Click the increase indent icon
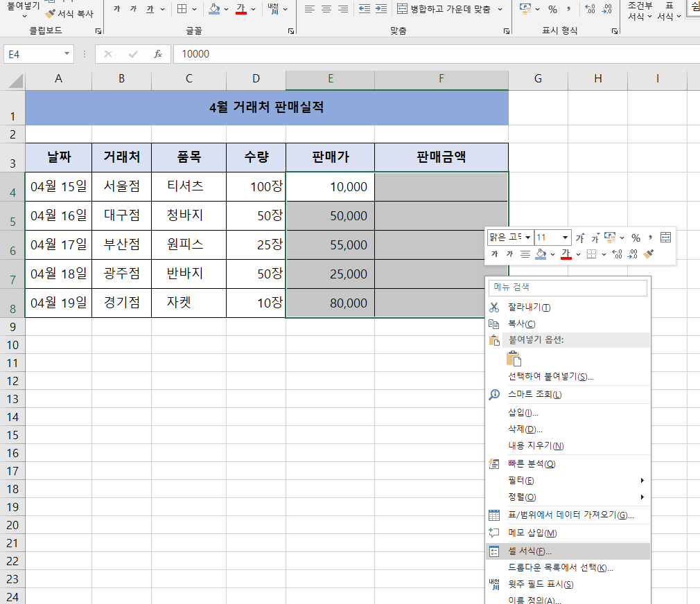Image resolution: width=700 pixels, height=604 pixels. [x=380, y=9]
